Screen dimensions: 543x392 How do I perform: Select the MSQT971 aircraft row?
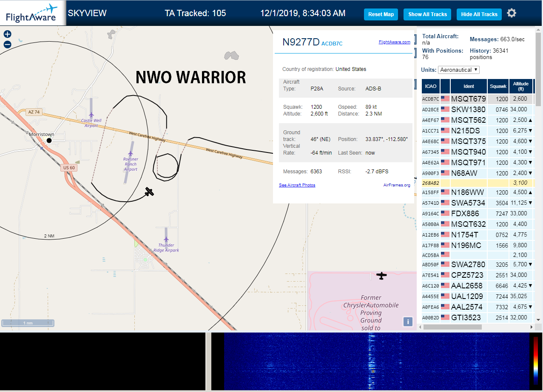[x=477, y=163]
